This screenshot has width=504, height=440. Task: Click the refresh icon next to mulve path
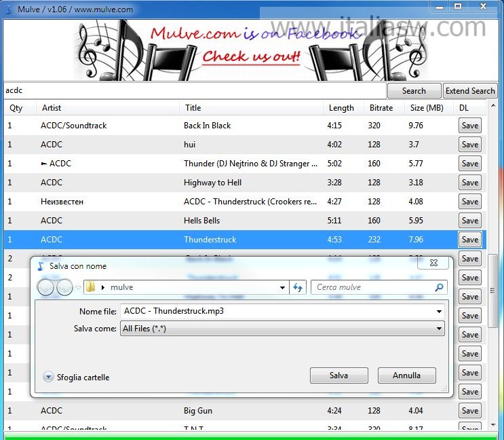(x=298, y=287)
